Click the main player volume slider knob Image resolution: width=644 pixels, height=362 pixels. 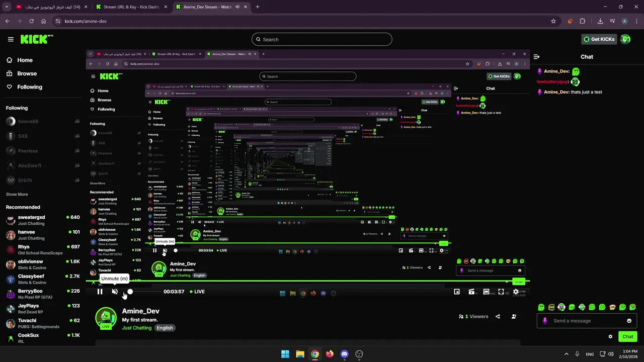tap(130, 292)
